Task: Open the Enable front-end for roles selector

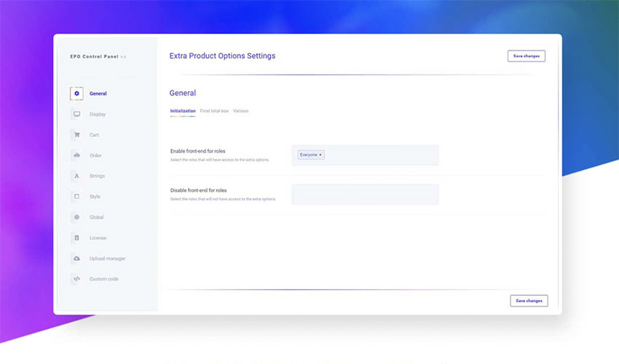Action: [x=365, y=155]
